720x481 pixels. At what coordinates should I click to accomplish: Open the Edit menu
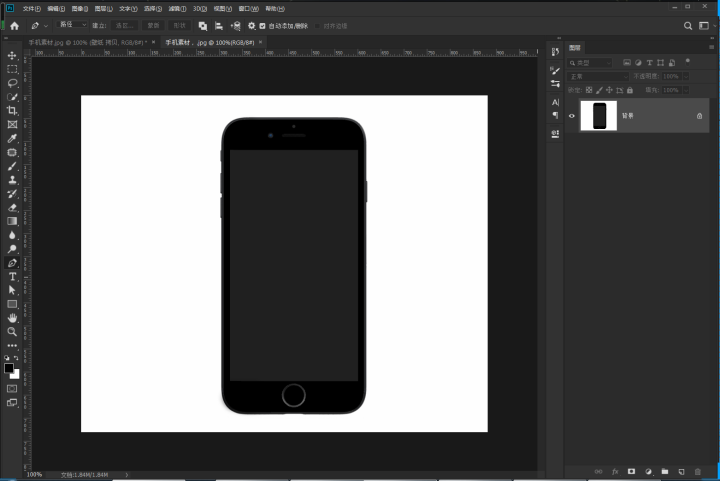point(56,9)
